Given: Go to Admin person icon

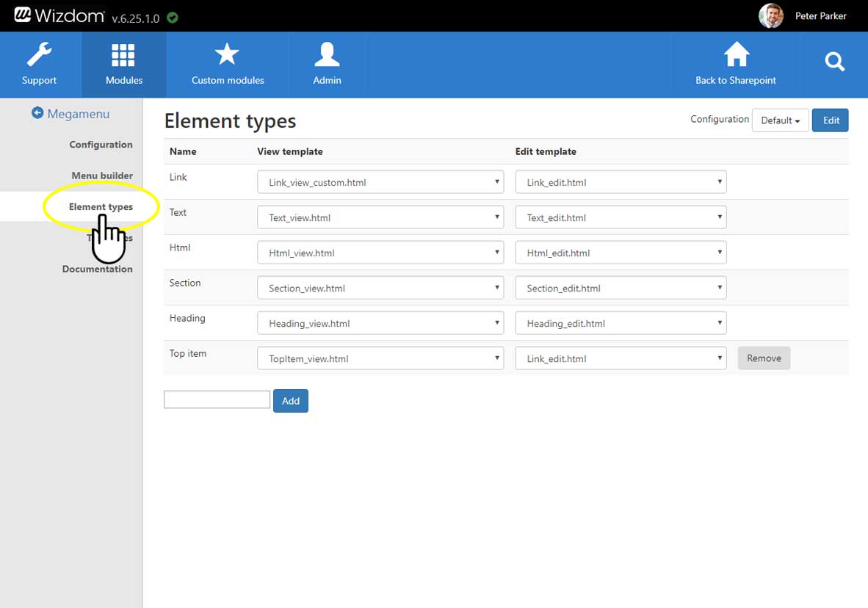Looking at the screenshot, I should (x=327, y=55).
